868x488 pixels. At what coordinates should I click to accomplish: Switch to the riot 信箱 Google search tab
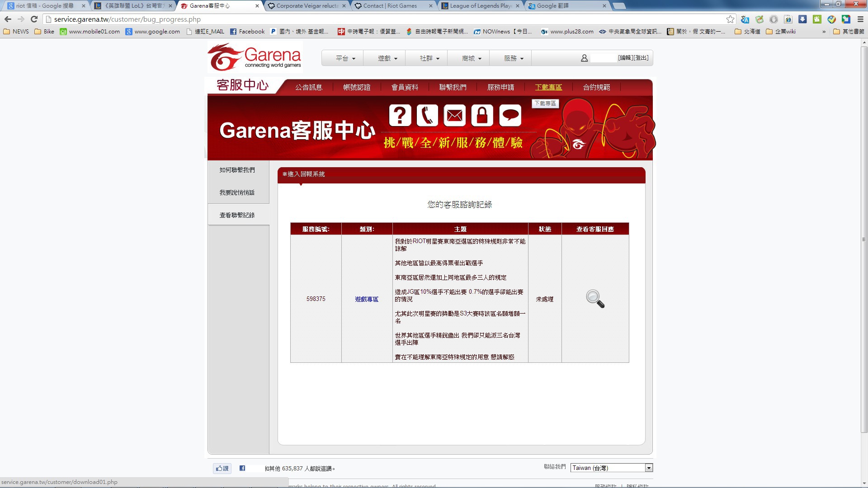pyautogui.click(x=45, y=6)
